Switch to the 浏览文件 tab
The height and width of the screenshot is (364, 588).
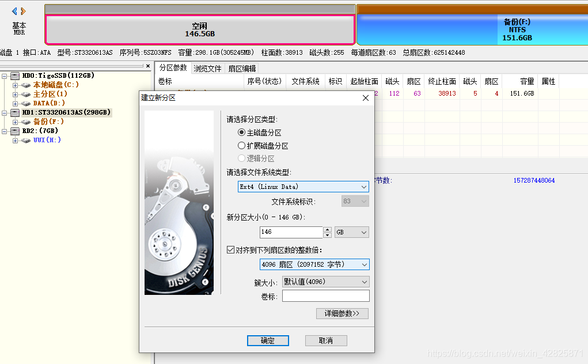pos(208,69)
